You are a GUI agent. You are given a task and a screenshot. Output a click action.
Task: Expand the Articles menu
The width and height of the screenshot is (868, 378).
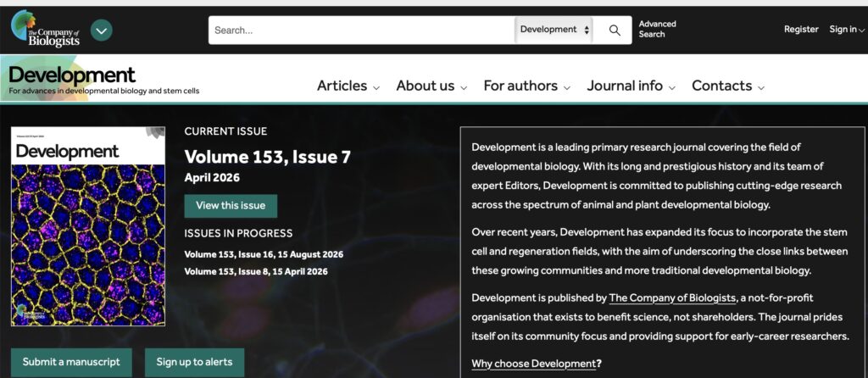tap(348, 86)
